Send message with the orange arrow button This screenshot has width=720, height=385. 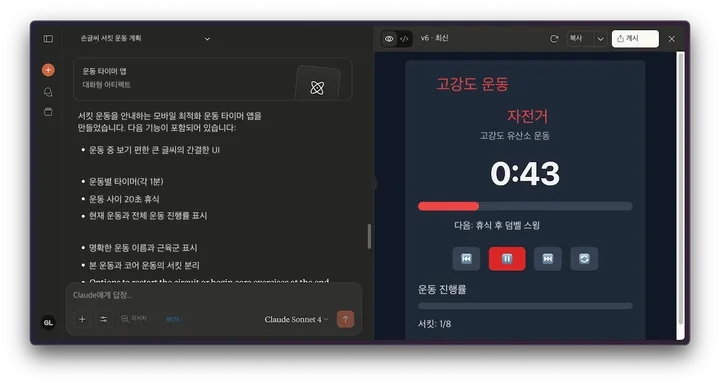[345, 319]
